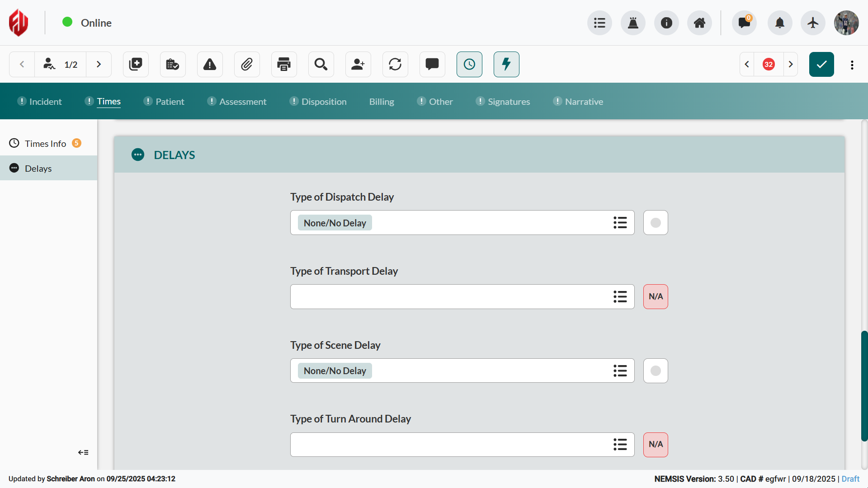Select Times Info in the sidebar

click(45, 144)
